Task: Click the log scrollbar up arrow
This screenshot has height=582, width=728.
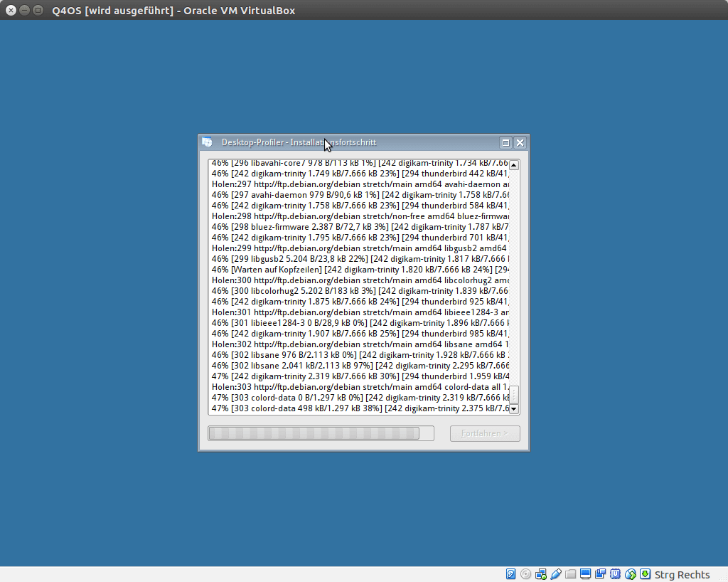Action: (x=514, y=165)
